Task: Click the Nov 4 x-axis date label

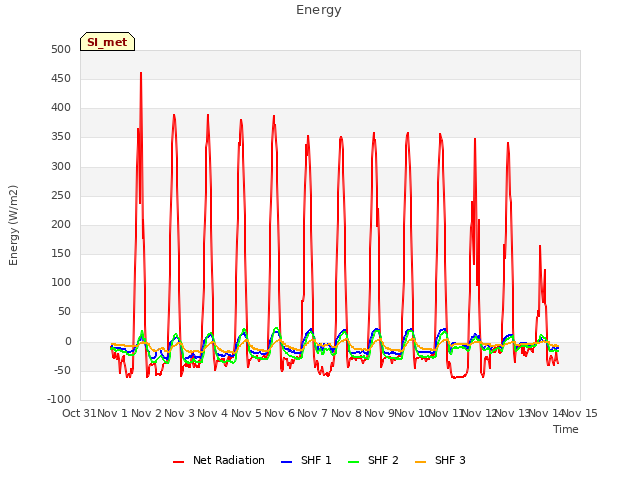Action: point(213,413)
